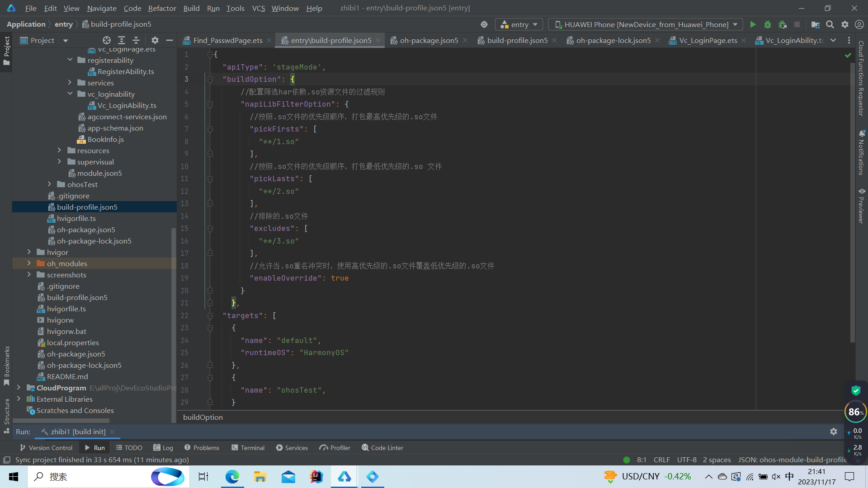
Task: Expand the oh_modules folder
Action: 29,263
